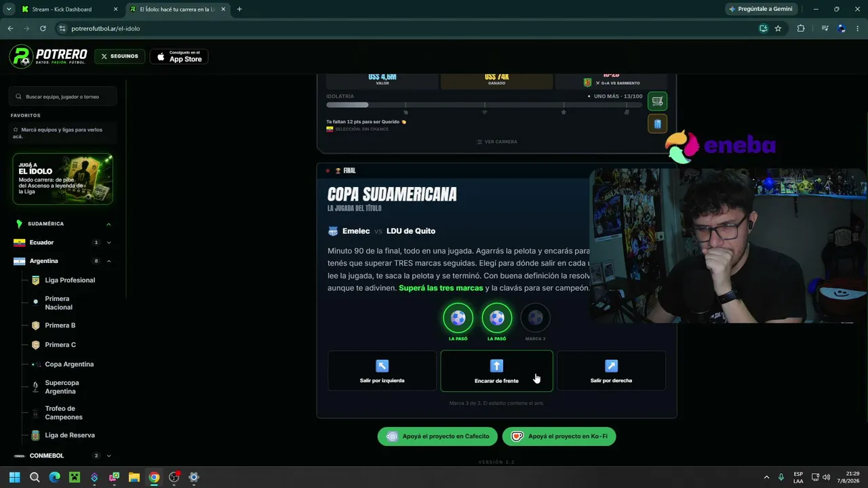The image size is (868, 488).
Task: Choose Salir por izquierda
Action: point(382,371)
